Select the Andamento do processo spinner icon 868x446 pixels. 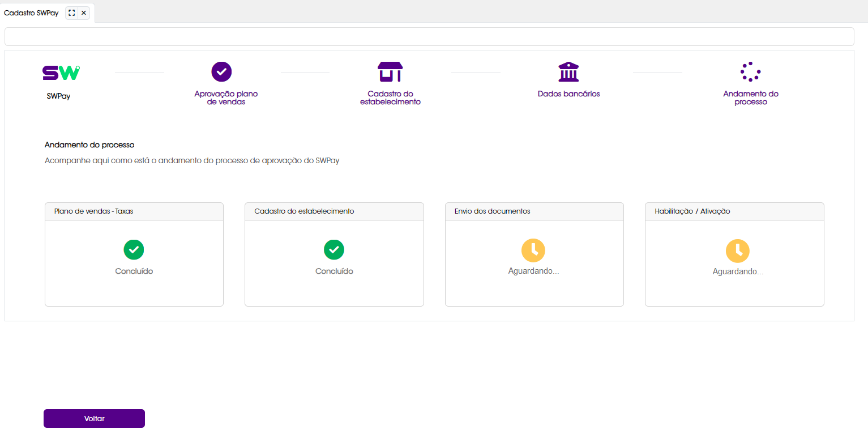point(750,72)
